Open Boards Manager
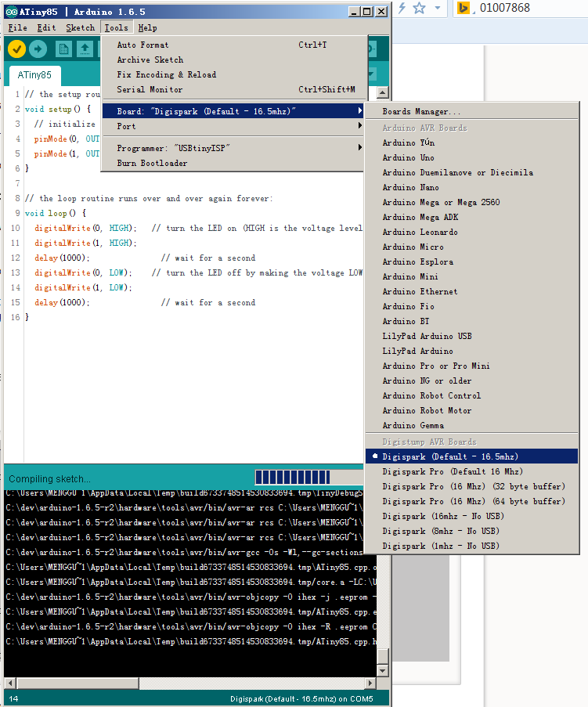Screen dimensions: 588x707 pyautogui.click(x=471, y=111)
